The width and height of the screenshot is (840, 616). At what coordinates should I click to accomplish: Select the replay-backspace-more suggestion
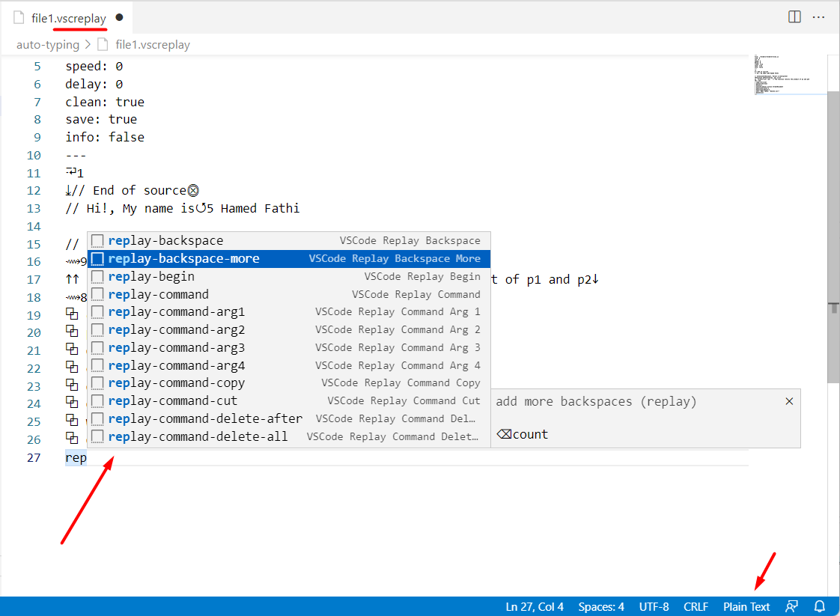pyautogui.click(x=289, y=259)
